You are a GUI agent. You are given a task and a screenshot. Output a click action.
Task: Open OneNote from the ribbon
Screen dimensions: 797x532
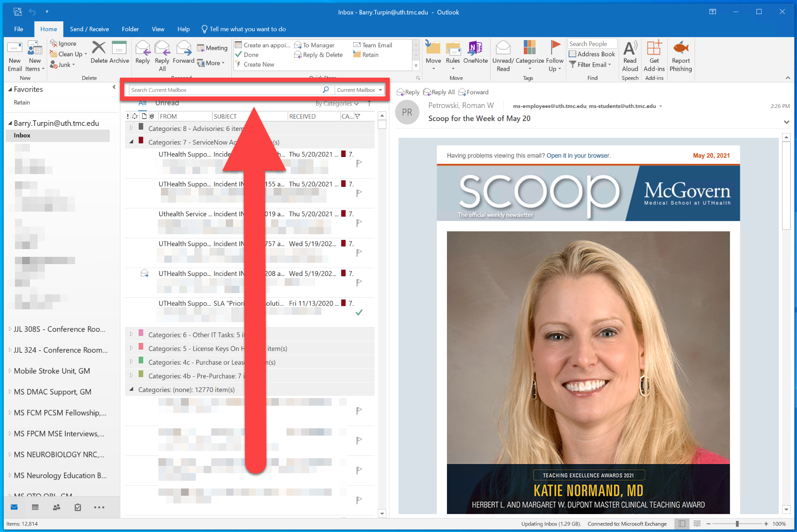pyautogui.click(x=475, y=48)
